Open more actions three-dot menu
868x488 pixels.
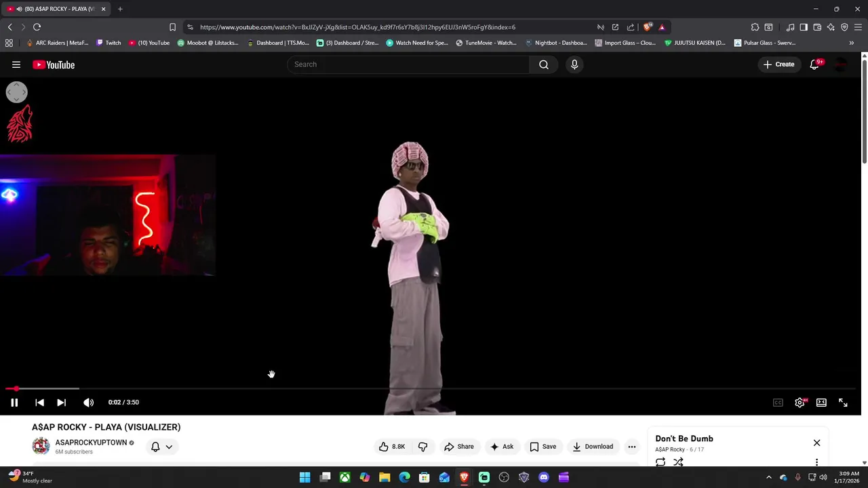pos(632,447)
